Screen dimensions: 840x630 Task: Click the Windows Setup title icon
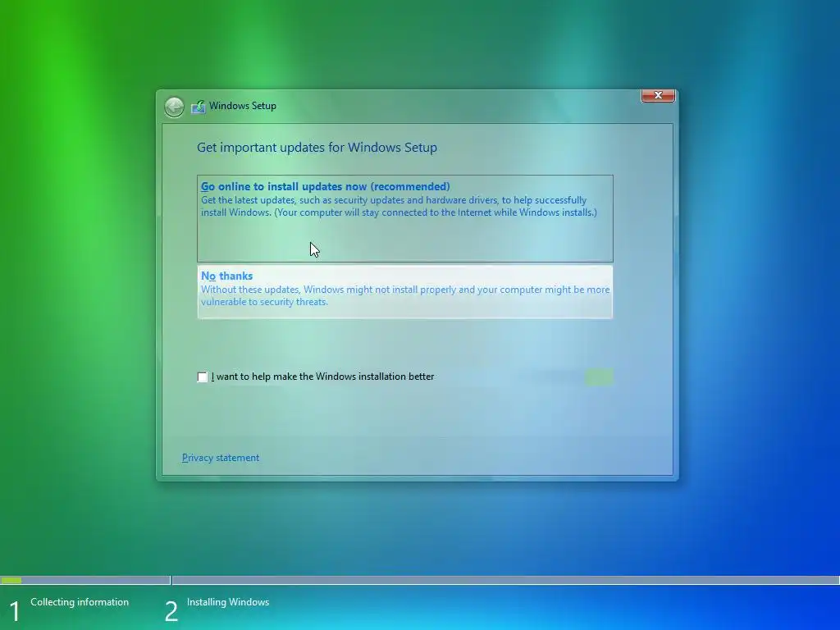tap(199, 106)
